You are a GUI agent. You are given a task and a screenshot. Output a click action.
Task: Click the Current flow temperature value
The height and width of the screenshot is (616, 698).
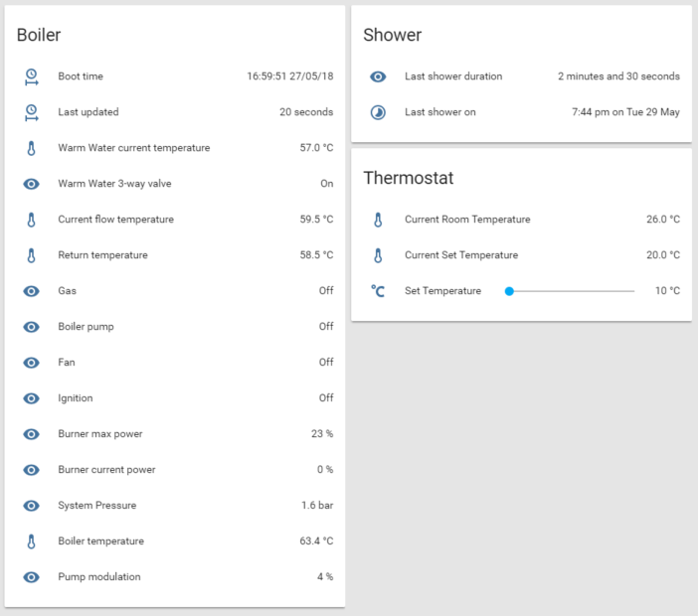[x=313, y=220]
